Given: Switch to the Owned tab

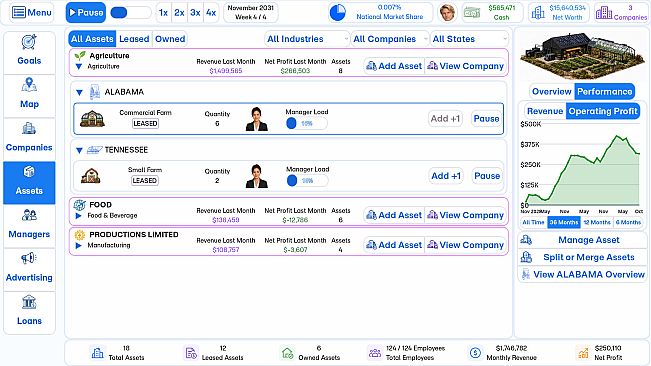Looking at the screenshot, I should click(170, 39).
